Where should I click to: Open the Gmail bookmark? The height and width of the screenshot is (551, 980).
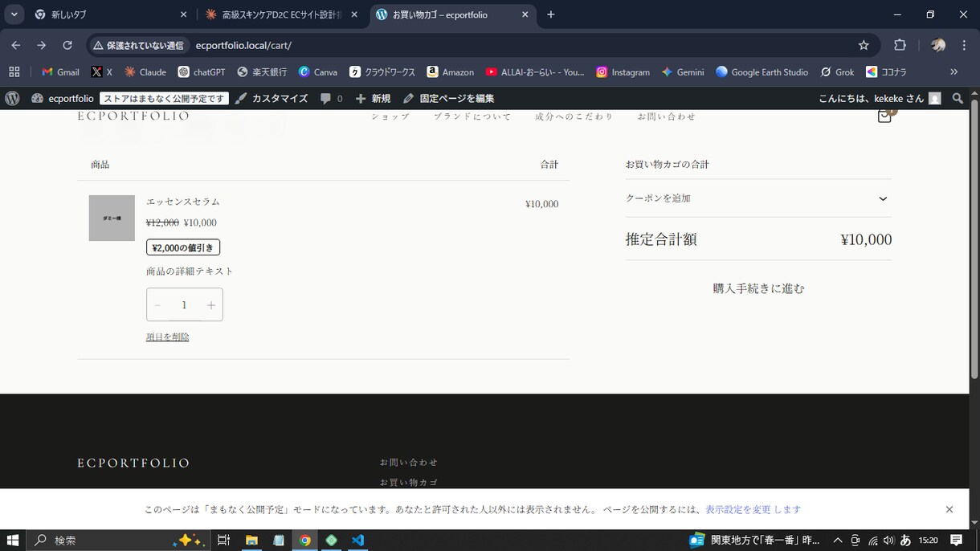60,71
